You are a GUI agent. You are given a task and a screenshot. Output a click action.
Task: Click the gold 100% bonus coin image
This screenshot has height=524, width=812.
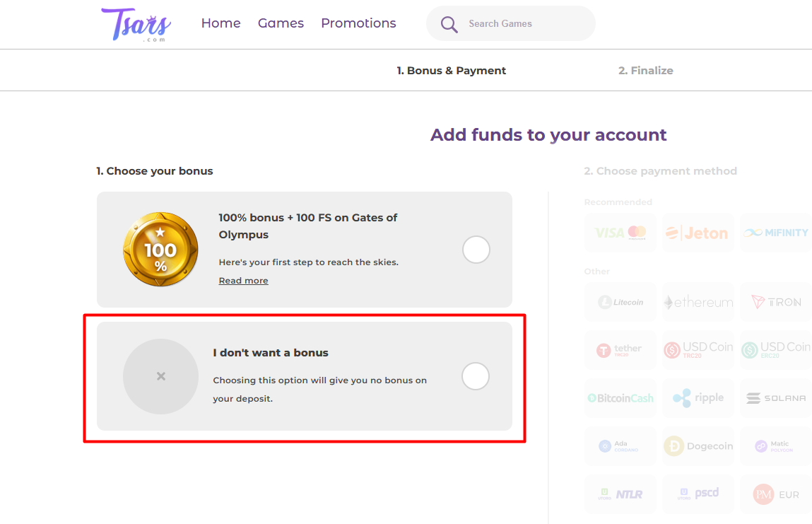pyautogui.click(x=160, y=250)
